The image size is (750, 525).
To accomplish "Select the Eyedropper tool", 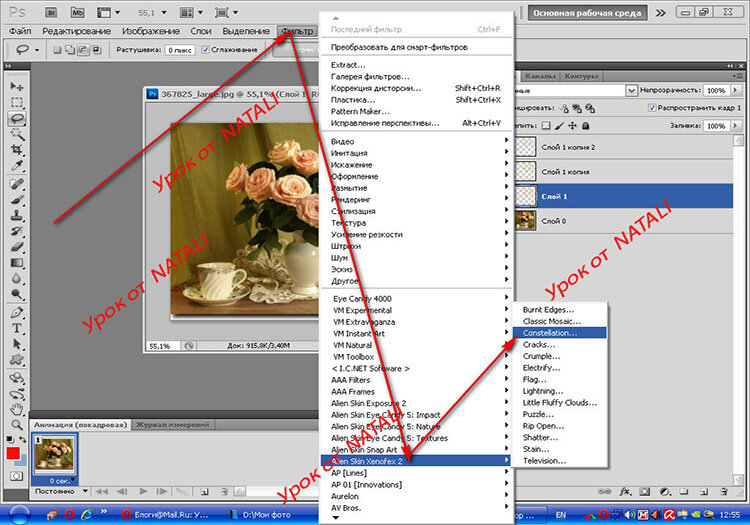I will 17,165.
